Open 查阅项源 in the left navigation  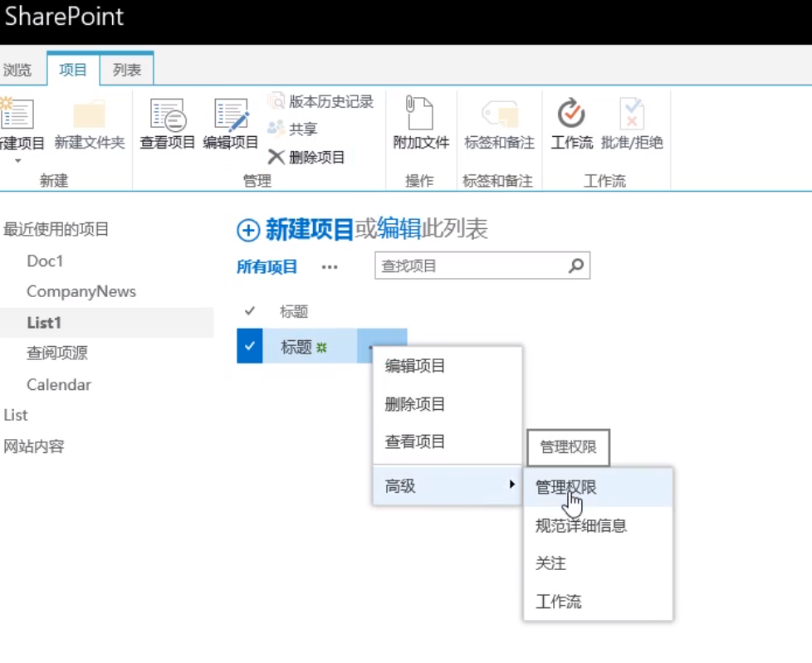click(x=57, y=353)
